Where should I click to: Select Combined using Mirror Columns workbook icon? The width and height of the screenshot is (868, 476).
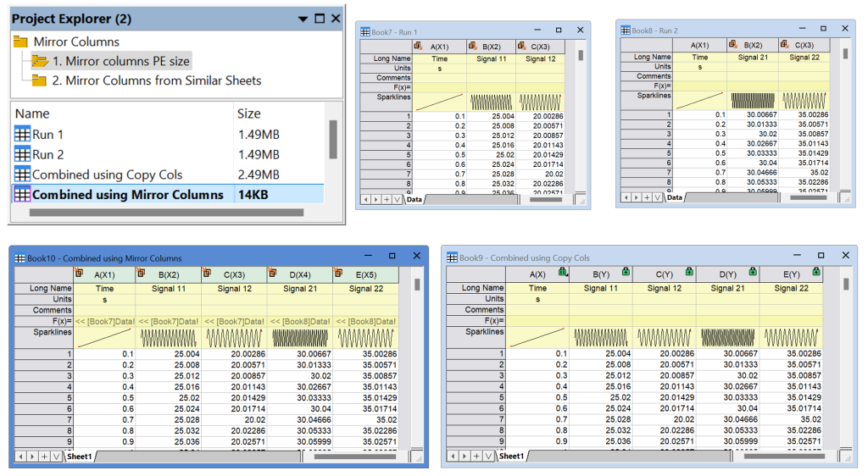click(x=22, y=195)
